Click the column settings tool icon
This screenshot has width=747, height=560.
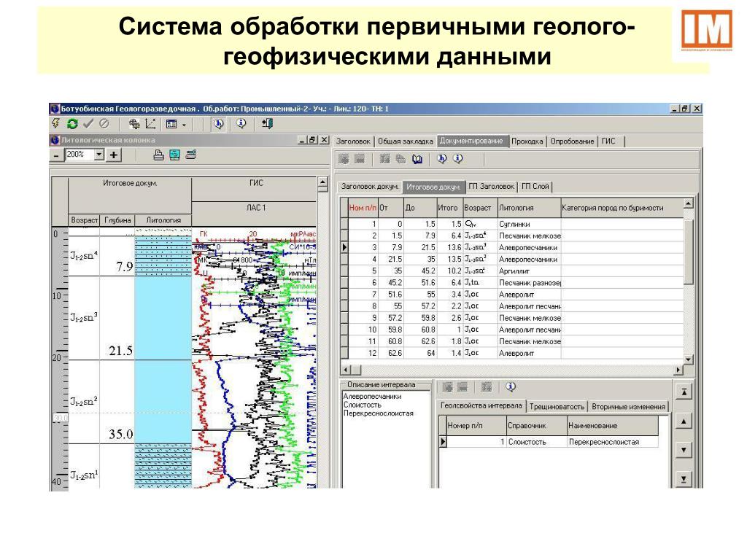[x=191, y=155]
